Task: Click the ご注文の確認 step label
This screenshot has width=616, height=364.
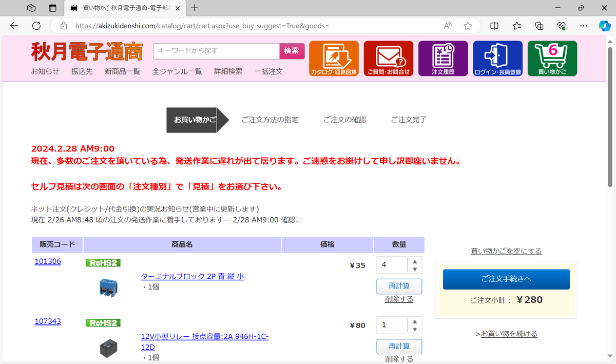Action: click(x=344, y=120)
